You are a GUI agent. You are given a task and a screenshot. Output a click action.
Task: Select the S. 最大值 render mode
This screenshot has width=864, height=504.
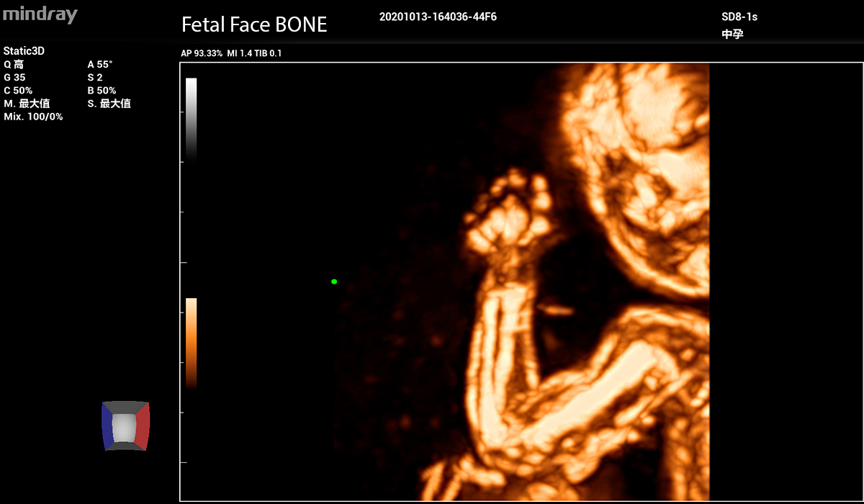pyautogui.click(x=109, y=104)
